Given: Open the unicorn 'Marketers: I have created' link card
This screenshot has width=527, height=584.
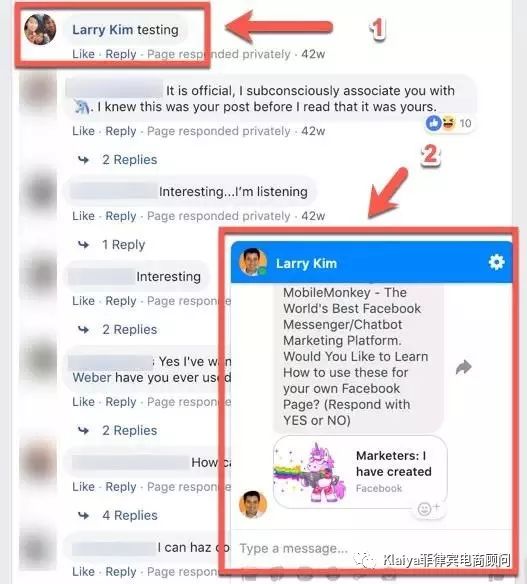Looking at the screenshot, I should pyautogui.click(x=360, y=472).
